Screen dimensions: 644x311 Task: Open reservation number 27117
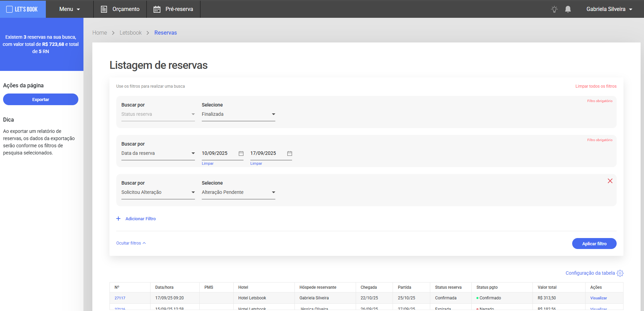[120, 298]
